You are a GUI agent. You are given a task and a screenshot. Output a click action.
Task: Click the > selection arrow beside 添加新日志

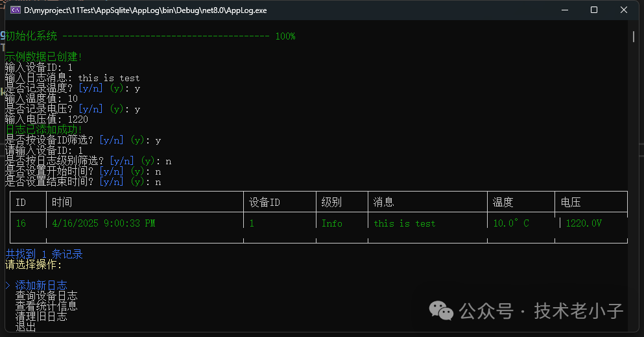(x=8, y=285)
